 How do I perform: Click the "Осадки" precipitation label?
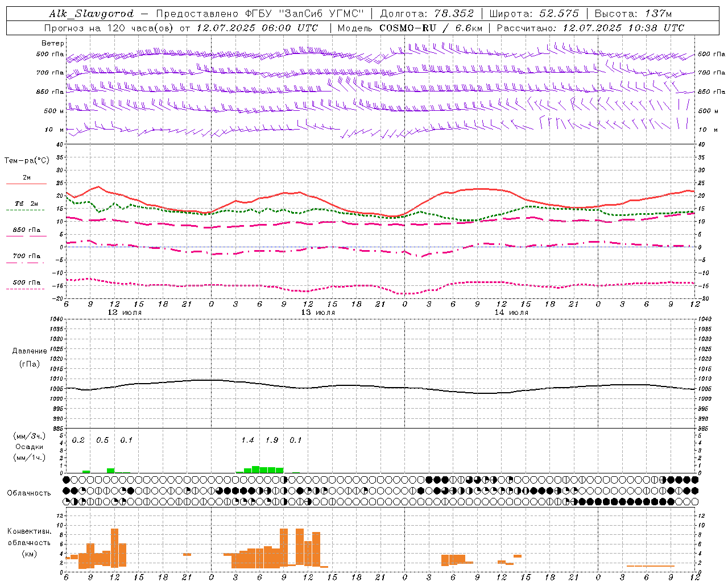(30, 447)
